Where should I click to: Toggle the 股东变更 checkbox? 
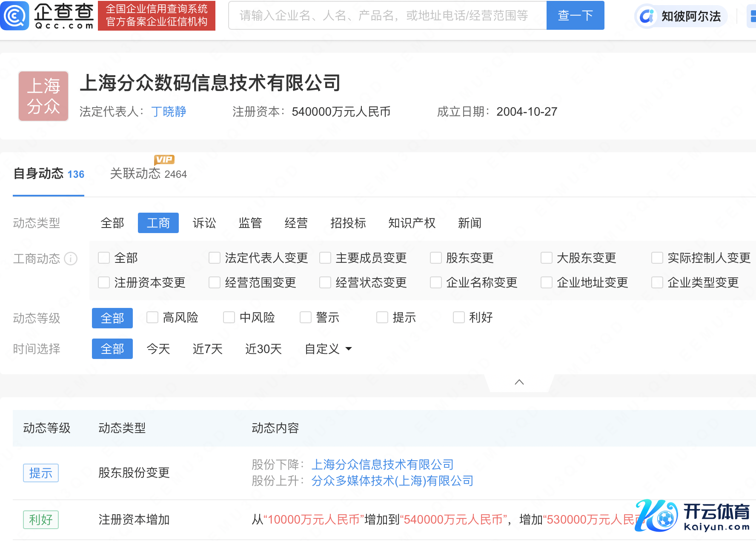click(436, 258)
